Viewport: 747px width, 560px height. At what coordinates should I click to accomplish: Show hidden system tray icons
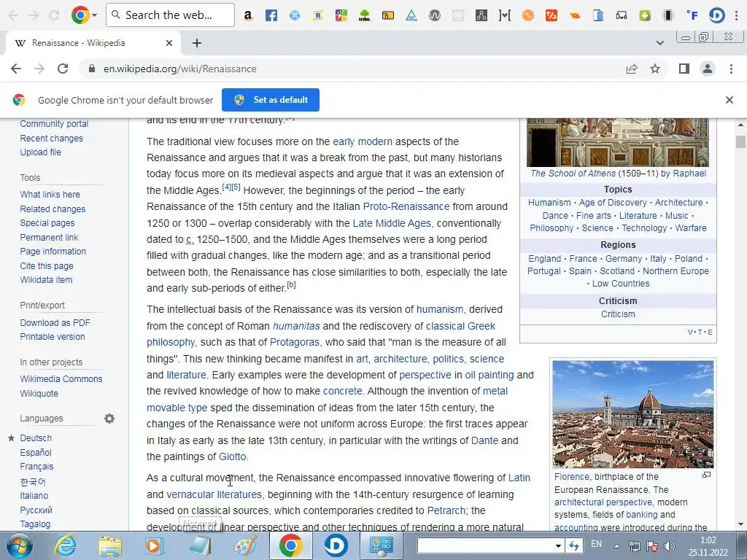[616, 546]
